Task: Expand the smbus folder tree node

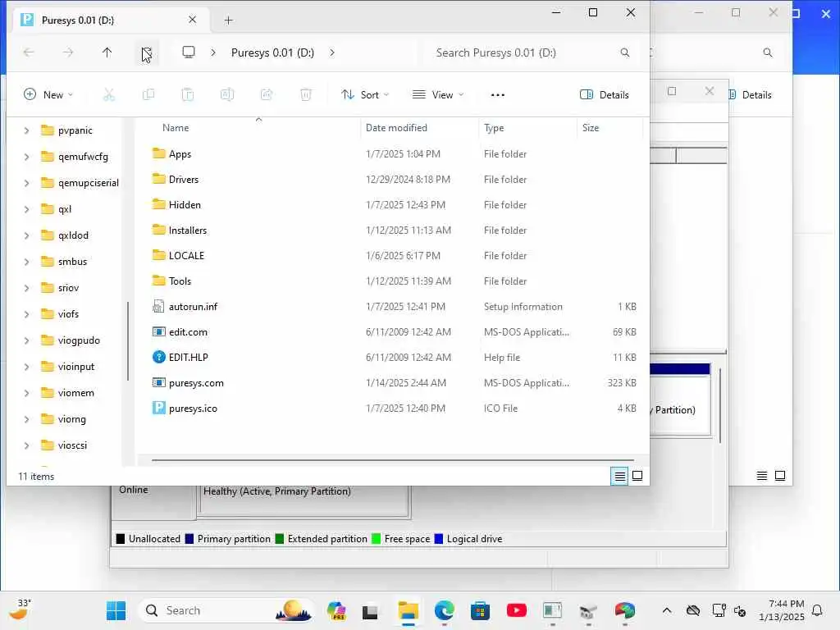Action: point(26,262)
